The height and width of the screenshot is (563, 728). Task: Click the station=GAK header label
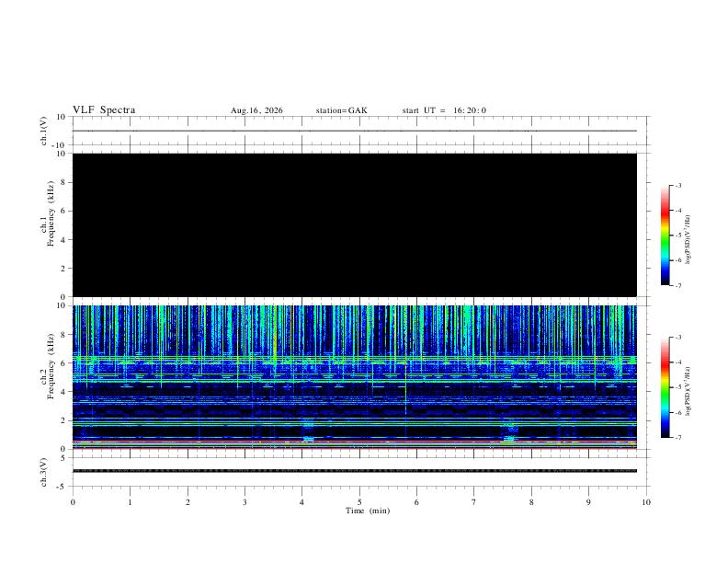pos(342,110)
